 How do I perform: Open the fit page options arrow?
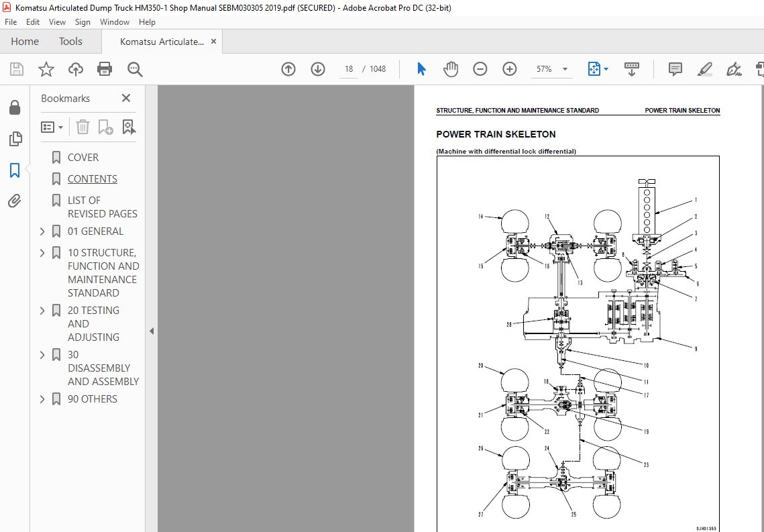coord(606,69)
